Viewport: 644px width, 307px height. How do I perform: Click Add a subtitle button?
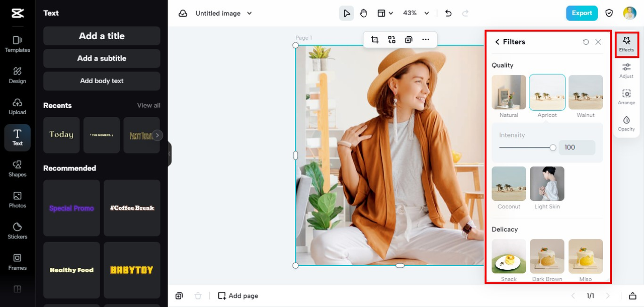[102, 58]
